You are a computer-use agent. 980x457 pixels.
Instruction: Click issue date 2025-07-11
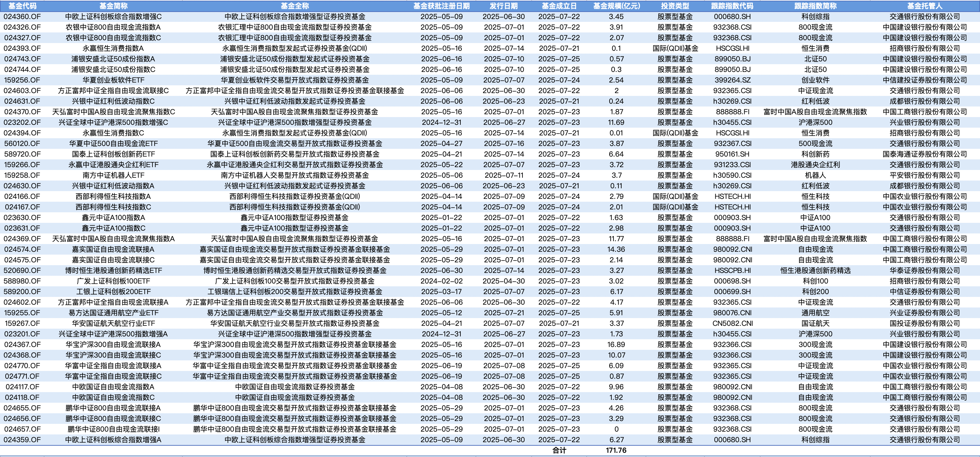(x=504, y=175)
